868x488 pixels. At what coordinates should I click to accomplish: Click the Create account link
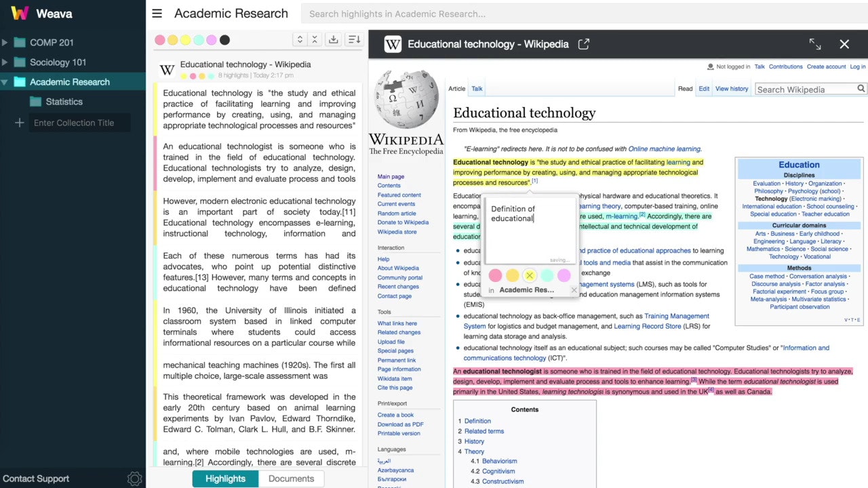click(826, 66)
